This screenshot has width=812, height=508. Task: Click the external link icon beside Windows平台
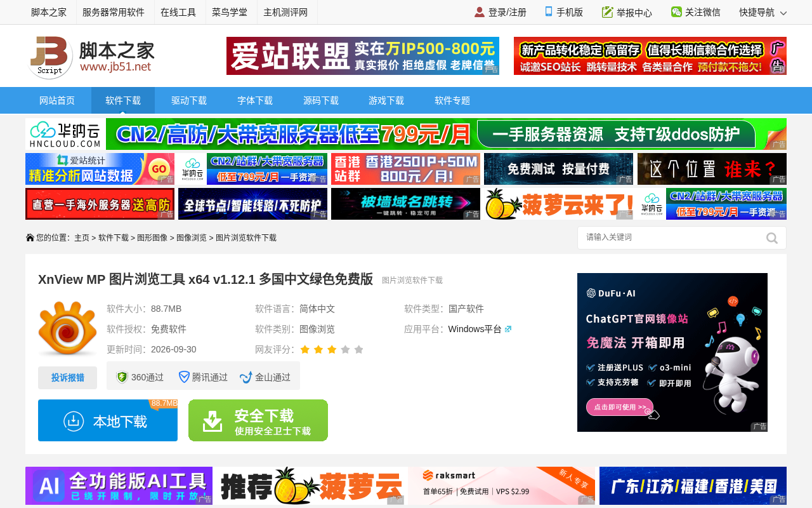pyautogui.click(x=508, y=329)
